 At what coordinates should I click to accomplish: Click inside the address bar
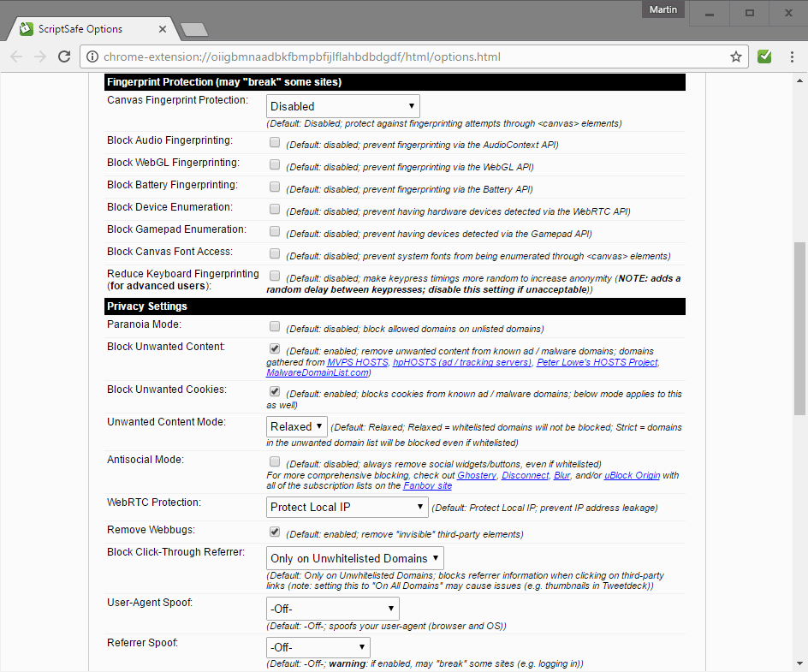click(385, 56)
